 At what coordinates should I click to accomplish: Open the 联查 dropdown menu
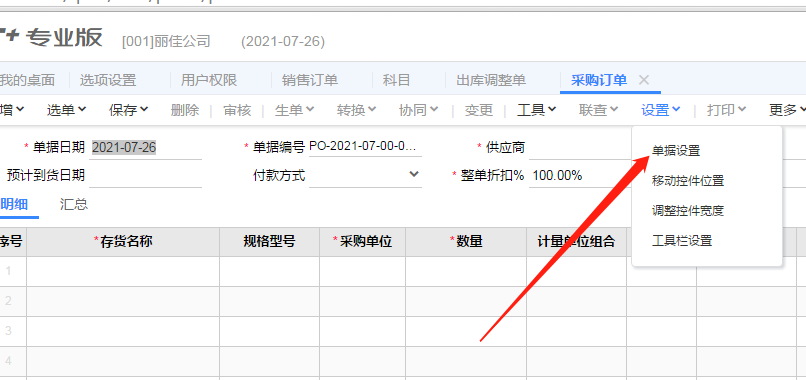tap(598, 110)
